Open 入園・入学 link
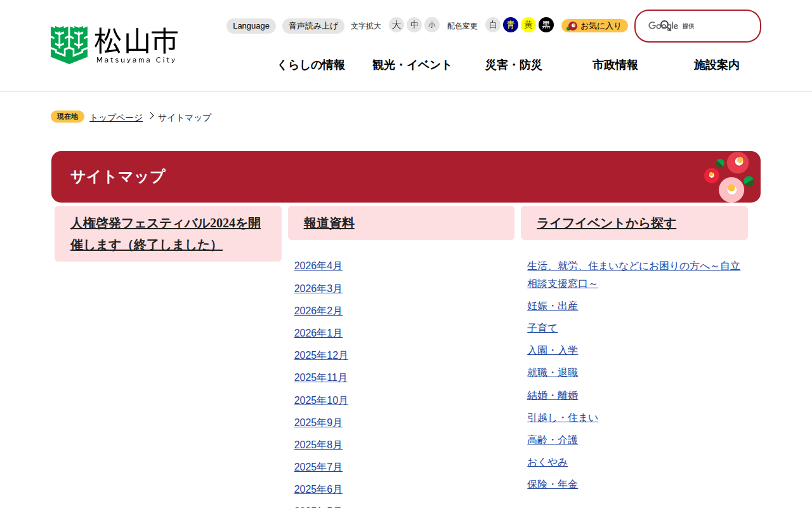812x508 pixels. pyautogui.click(x=553, y=351)
